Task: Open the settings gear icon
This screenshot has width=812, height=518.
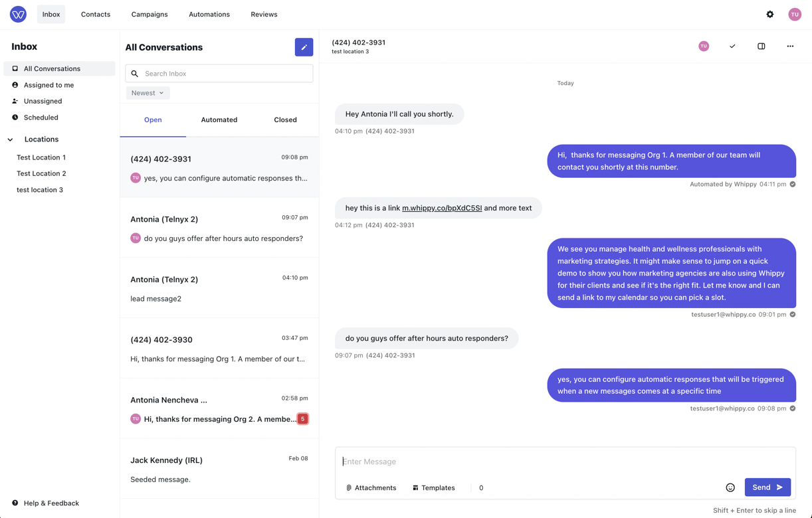Action: pyautogui.click(x=770, y=14)
